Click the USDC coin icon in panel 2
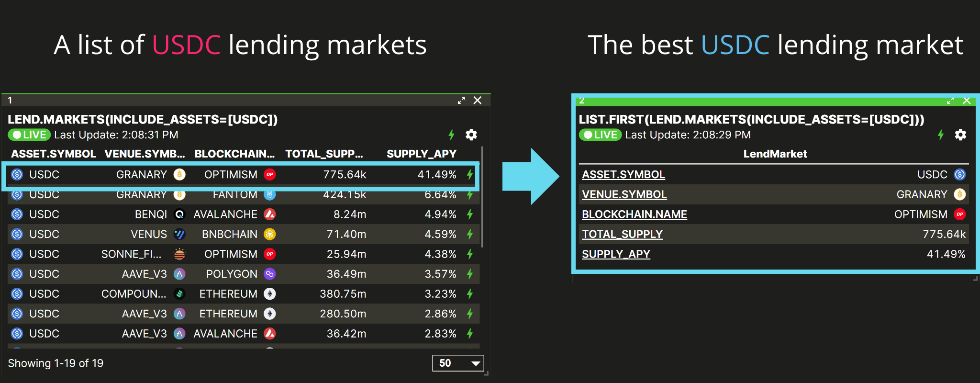This screenshot has height=383, width=980. (960, 175)
